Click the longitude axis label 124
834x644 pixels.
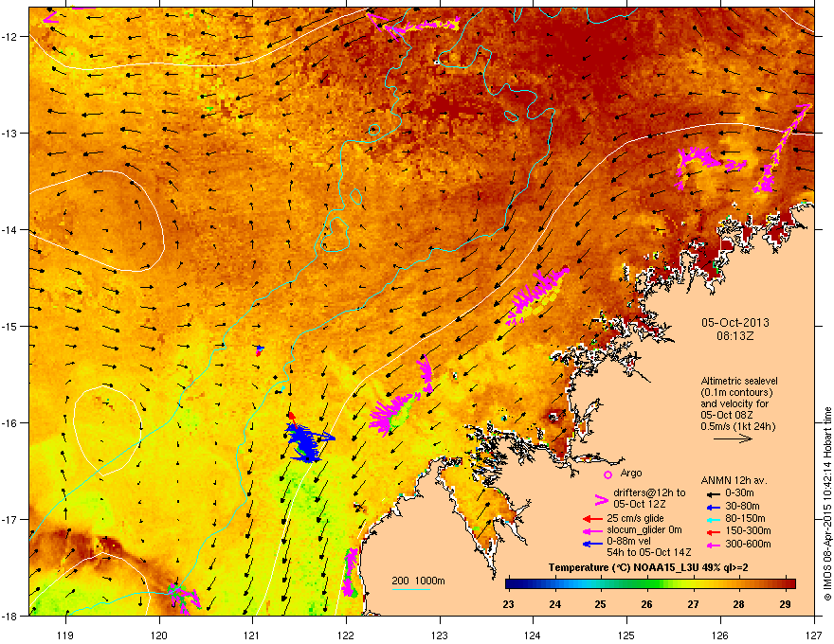tap(533, 635)
